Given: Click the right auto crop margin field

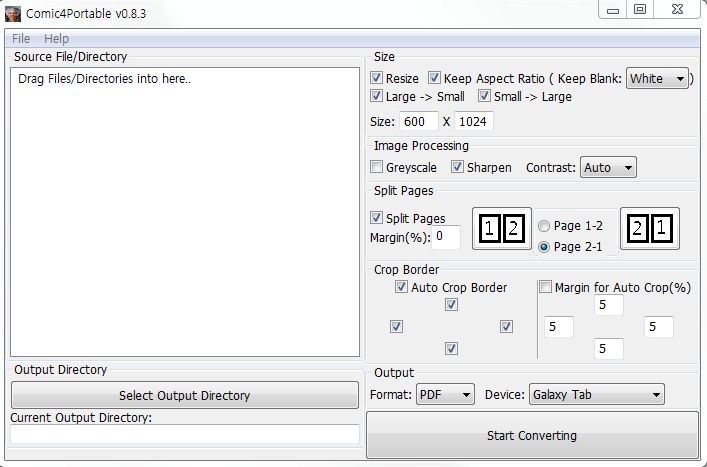Looking at the screenshot, I should point(659,327).
